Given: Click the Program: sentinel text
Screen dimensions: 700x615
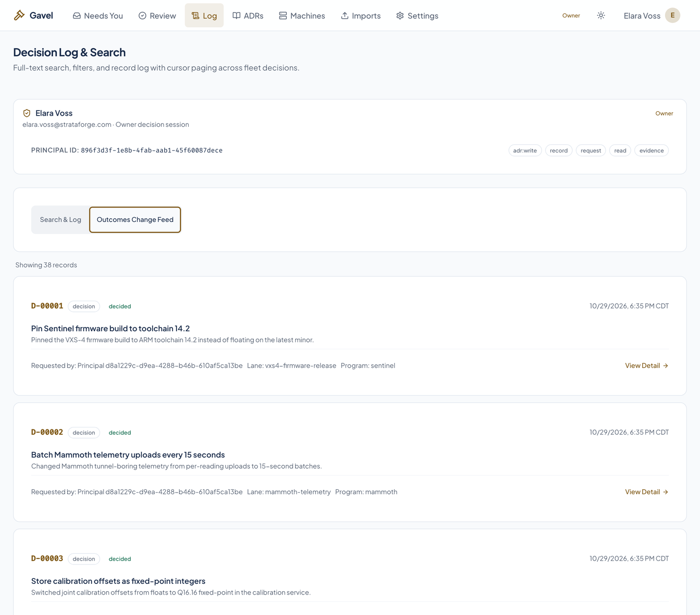Looking at the screenshot, I should point(368,366).
